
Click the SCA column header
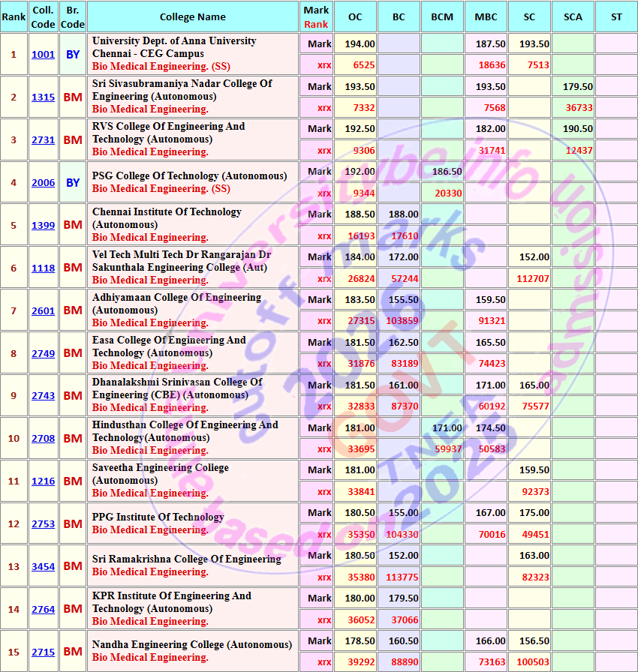(573, 16)
